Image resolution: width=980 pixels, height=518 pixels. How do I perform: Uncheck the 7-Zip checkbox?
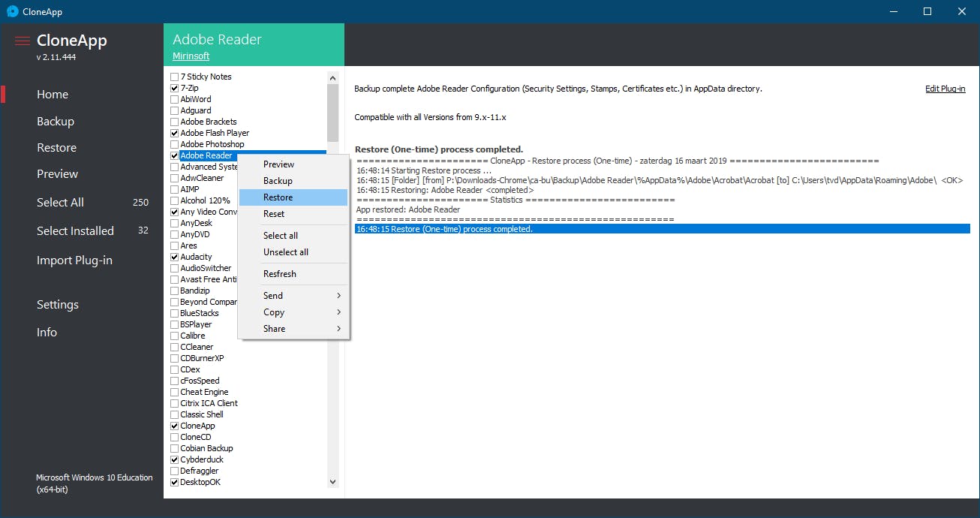point(175,88)
